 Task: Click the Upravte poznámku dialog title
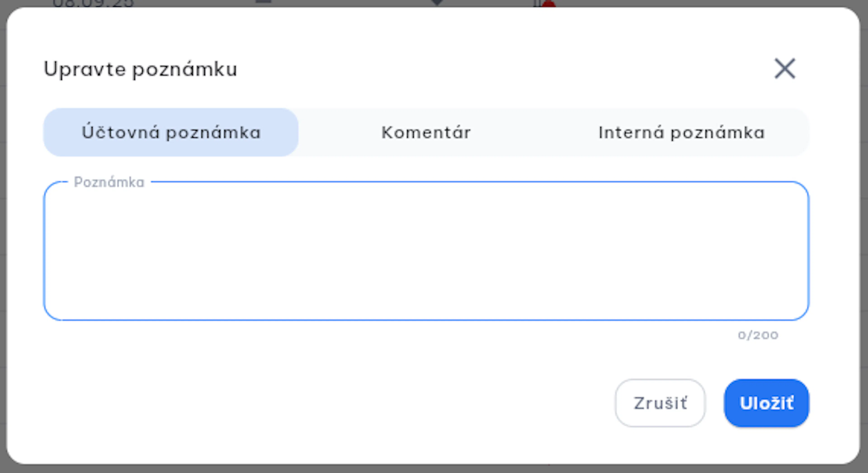[141, 69]
